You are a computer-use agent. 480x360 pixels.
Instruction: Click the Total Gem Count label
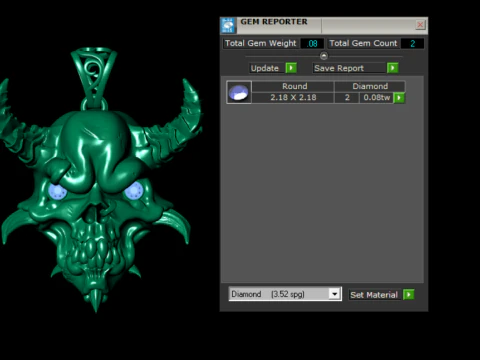click(x=363, y=43)
